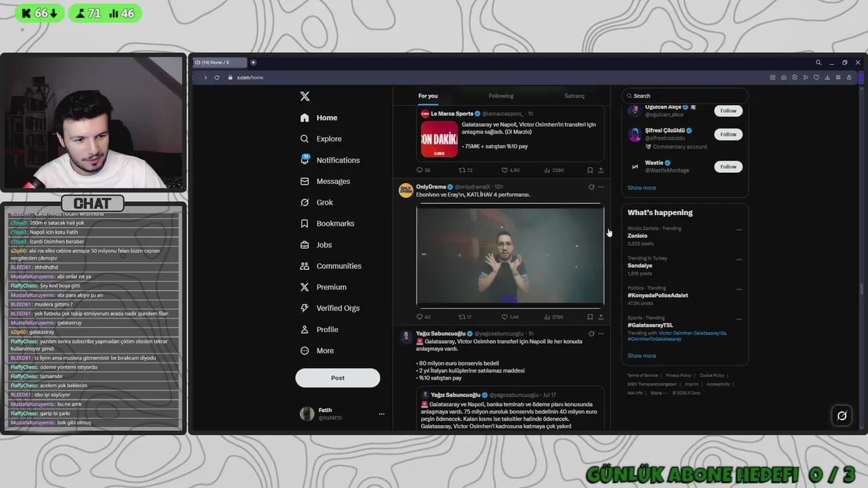868x488 pixels.
Task: Open Profile from the X sidebar
Action: coord(319,329)
